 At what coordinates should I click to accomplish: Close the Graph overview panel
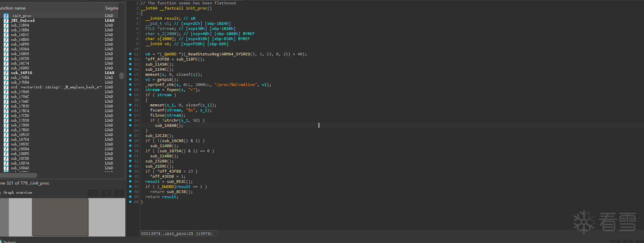(119, 193)
